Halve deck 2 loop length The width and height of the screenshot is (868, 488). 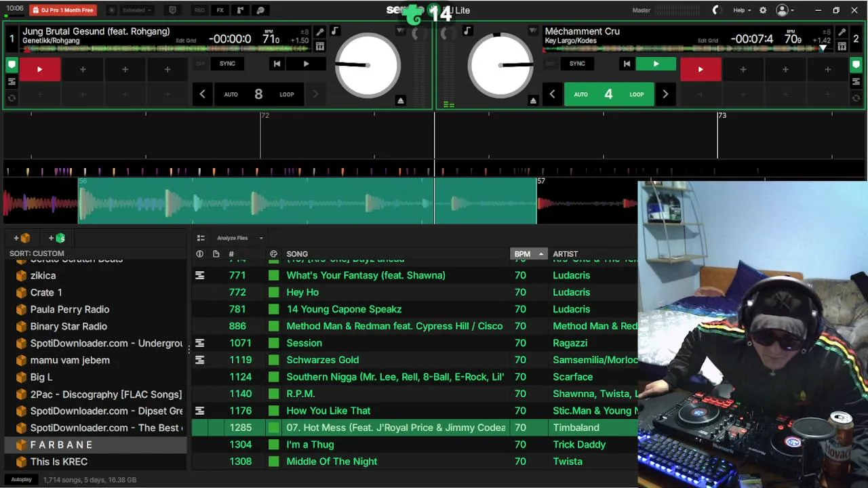tap(552, 94)
